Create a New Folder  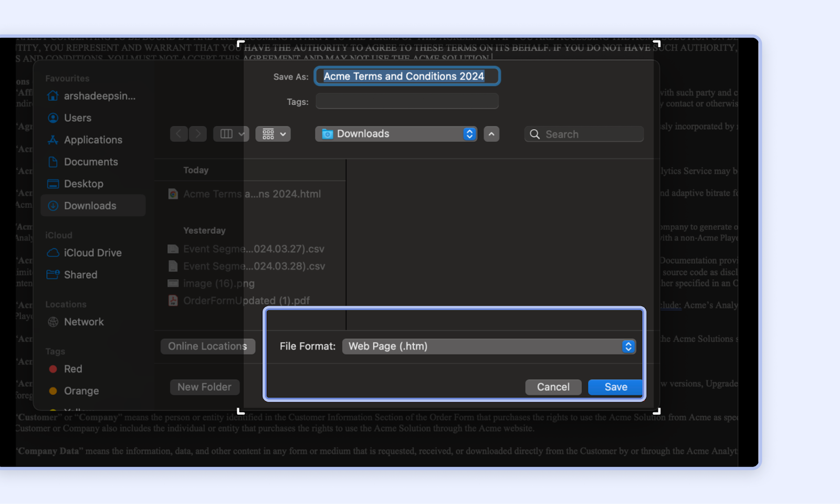pyautogui.click(x=204, y=387)
